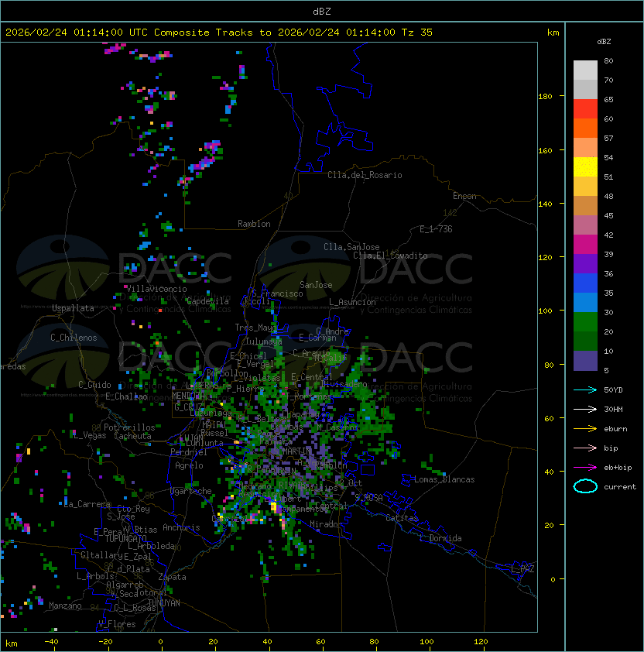The height and width of the screenshot is (652, 644).
Task: Click the 'Zapata' map label
Action: [x=172, y=577]
